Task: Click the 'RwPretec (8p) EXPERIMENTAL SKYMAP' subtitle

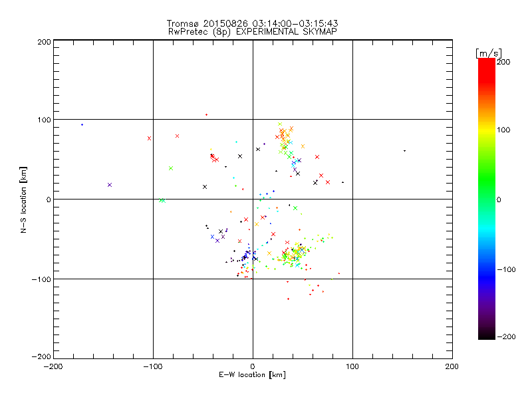Action: click(253, 32)
